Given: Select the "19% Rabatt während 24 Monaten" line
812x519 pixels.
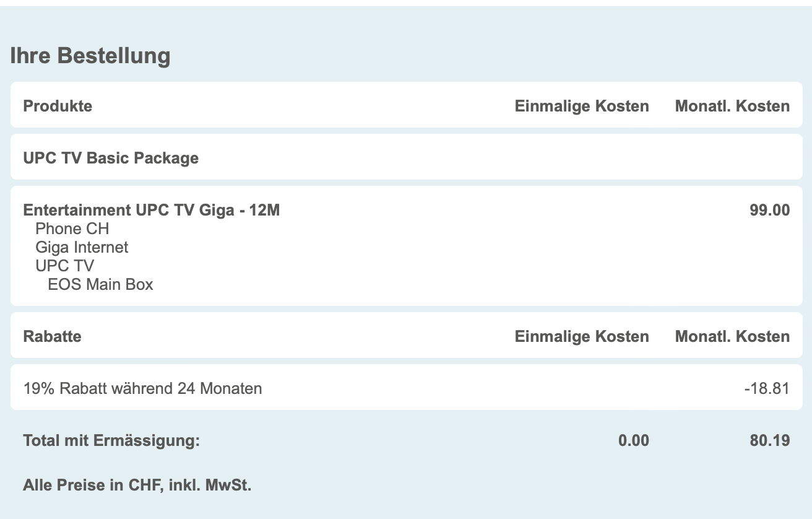Looking at the screenshot, I should (x=142, y=388).
